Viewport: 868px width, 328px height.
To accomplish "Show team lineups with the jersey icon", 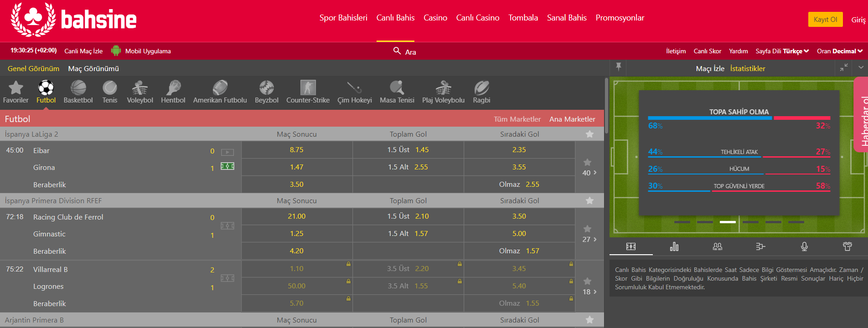I will pos(847,246).
